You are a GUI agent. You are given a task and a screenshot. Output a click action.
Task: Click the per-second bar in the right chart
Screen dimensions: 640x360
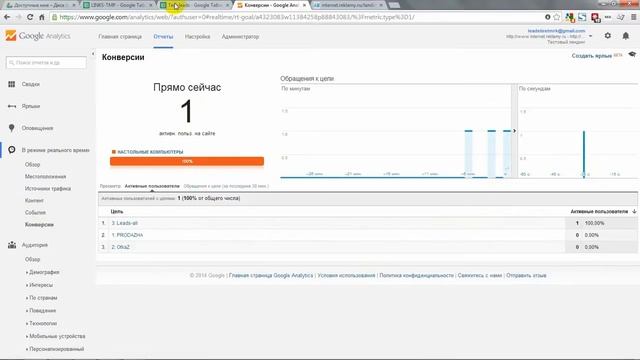click(584, 154)
